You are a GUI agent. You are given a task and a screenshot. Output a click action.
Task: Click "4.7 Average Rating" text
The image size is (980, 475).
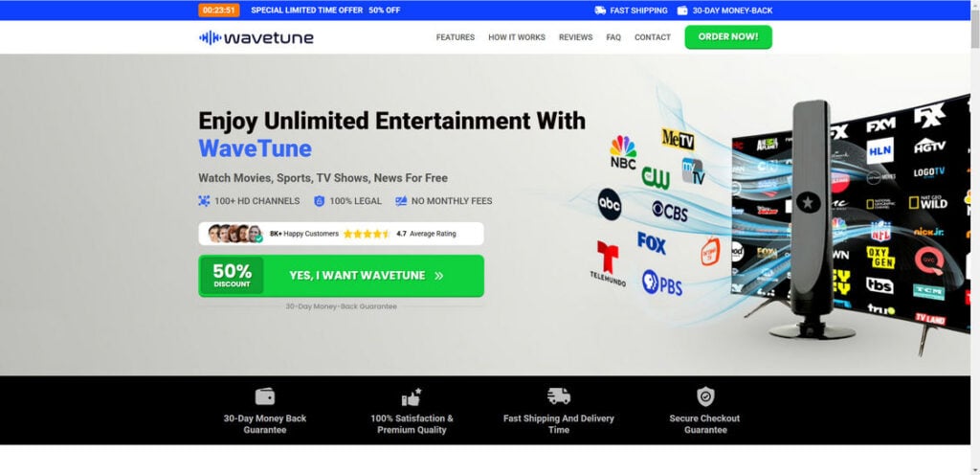click(426, 234)
